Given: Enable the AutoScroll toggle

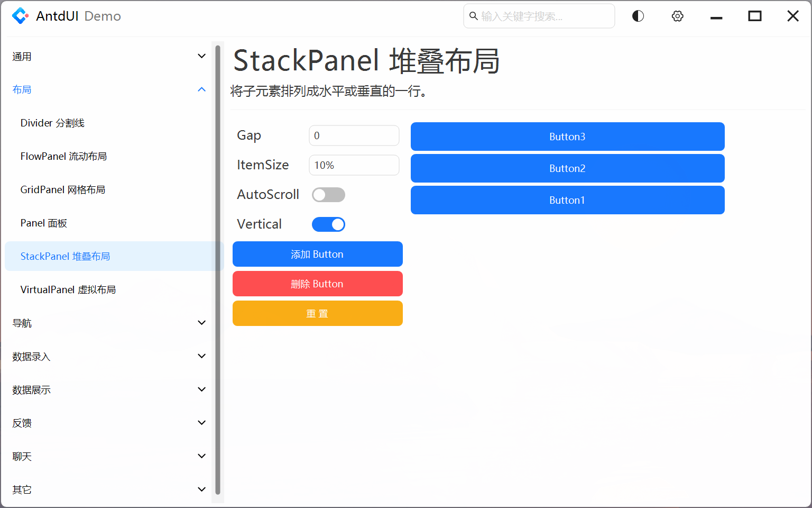Looking at the screenshot, I should pos(328,194).
